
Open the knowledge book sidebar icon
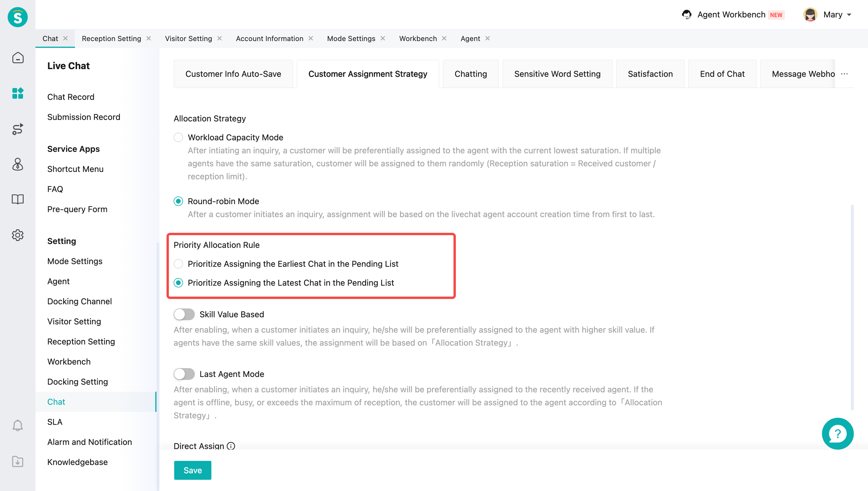tap(17, 199)
